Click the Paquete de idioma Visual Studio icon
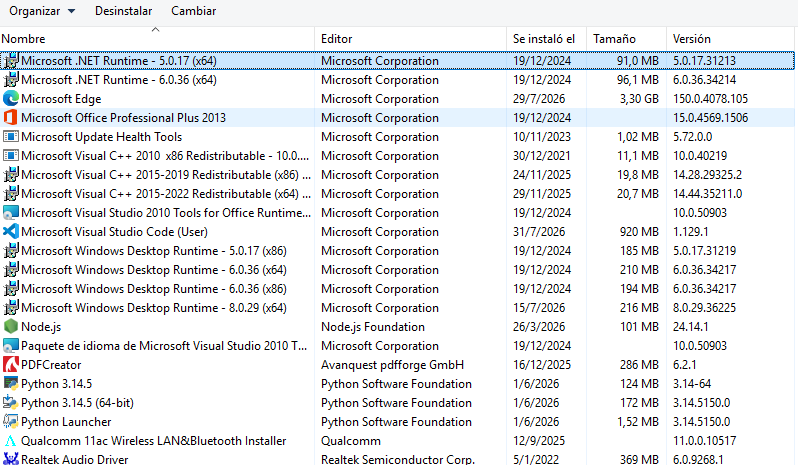This screenshot has height=465, width=798. click(11, 345)
